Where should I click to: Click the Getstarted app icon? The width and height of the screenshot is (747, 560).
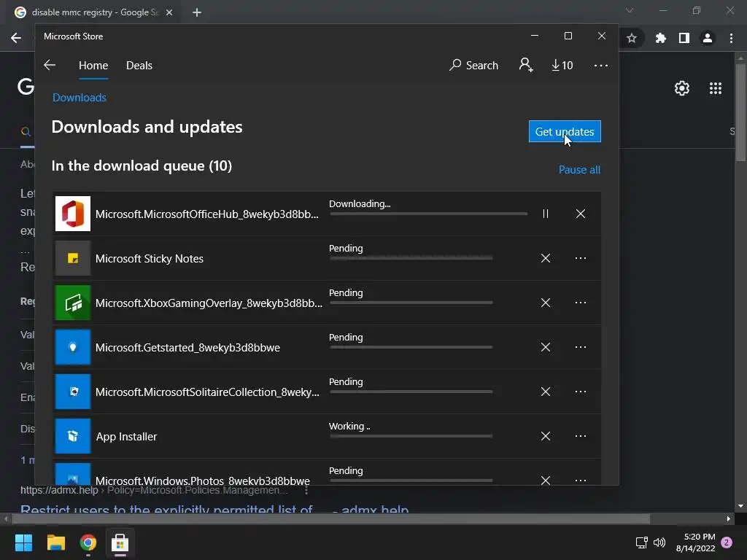pyautogui.click(x=73, y=347)
